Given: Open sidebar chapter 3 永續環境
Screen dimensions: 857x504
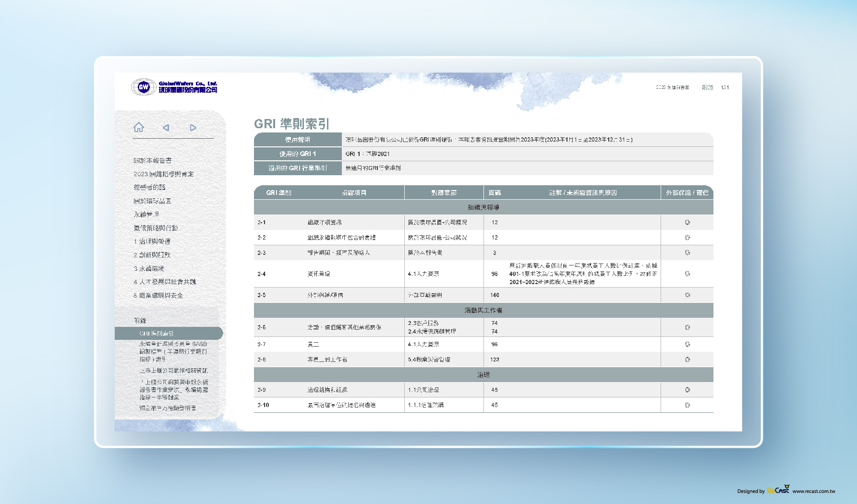Looking at the screenshot, I should (x=149, y=268).
